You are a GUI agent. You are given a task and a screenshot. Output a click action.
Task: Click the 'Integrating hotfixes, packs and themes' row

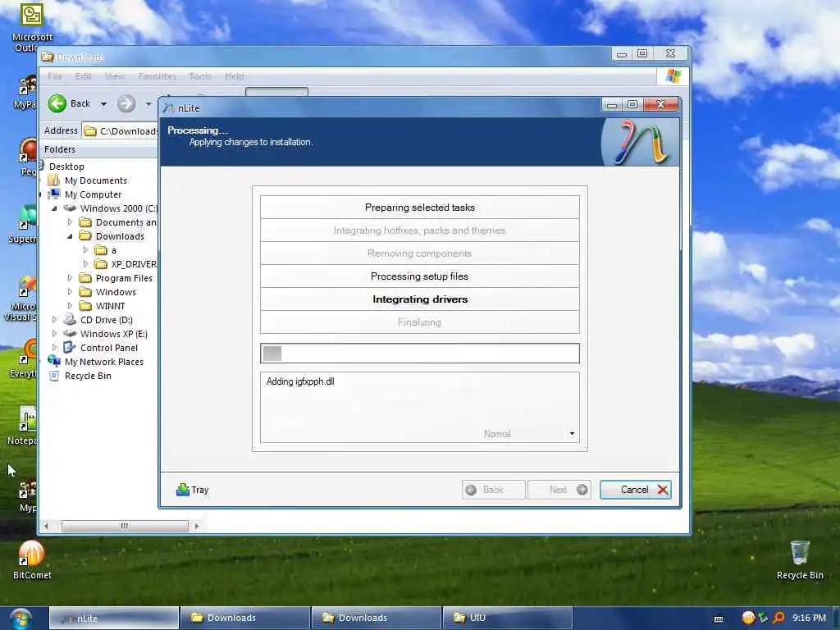(419, 231)
